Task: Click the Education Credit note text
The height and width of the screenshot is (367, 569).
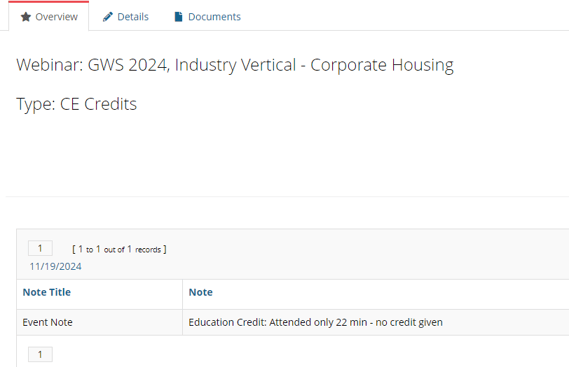Action: [x=315, y=322]
